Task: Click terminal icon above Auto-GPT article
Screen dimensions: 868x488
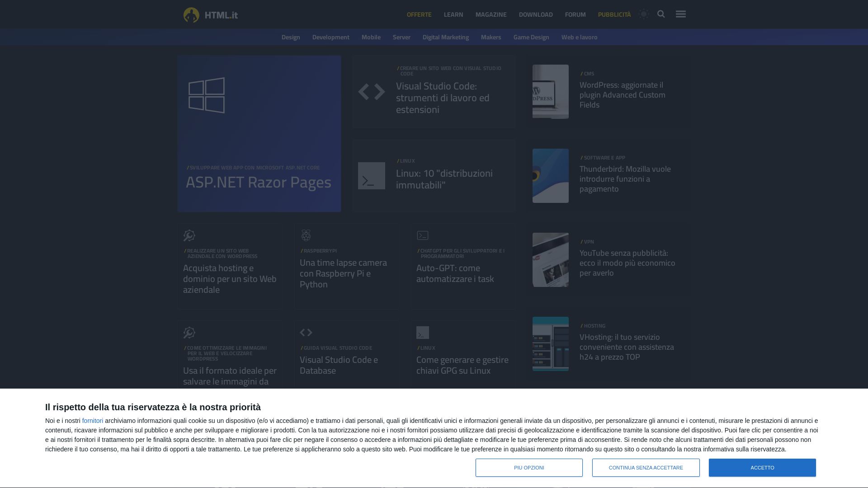Action: click(423, 235)
